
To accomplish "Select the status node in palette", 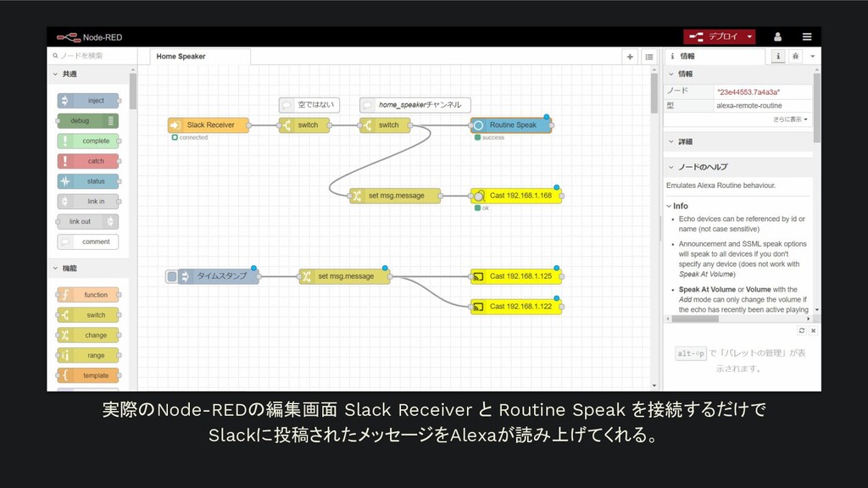I will point(88,181).
